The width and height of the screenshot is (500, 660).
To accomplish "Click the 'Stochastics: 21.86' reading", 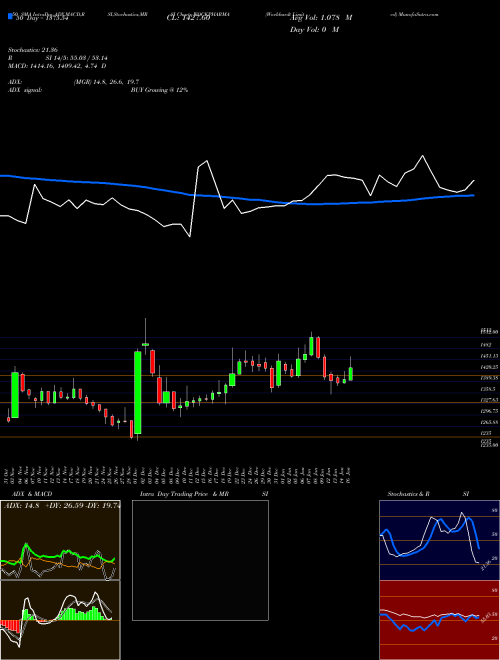I will pyautogui.click(x=32, y=50).
